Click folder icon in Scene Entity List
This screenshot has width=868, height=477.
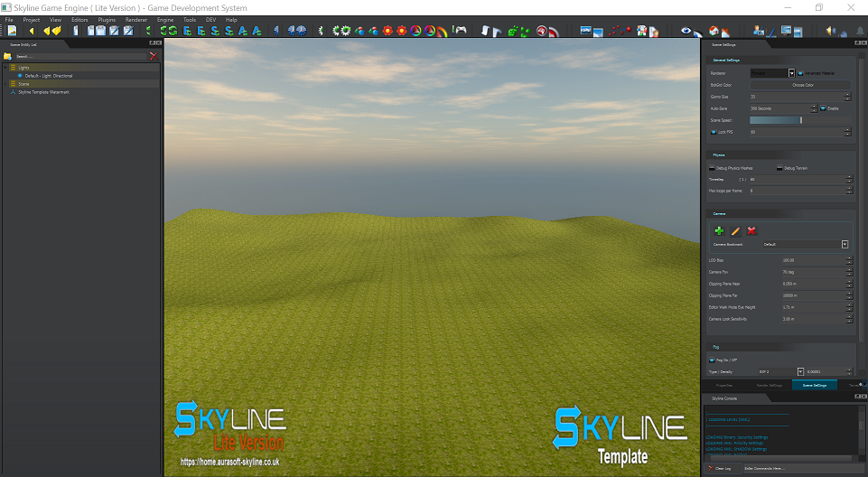(8, 56)
